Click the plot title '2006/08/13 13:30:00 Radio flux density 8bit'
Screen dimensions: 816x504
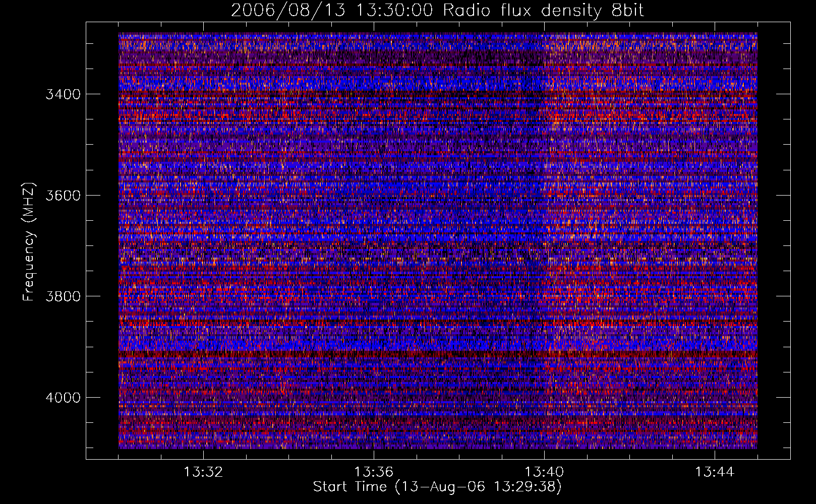437,11
